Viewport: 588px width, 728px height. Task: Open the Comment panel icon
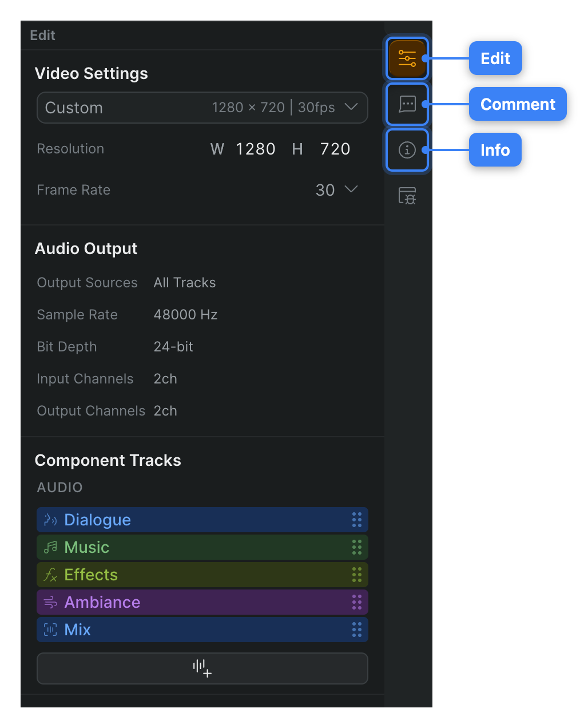(407, 104)
